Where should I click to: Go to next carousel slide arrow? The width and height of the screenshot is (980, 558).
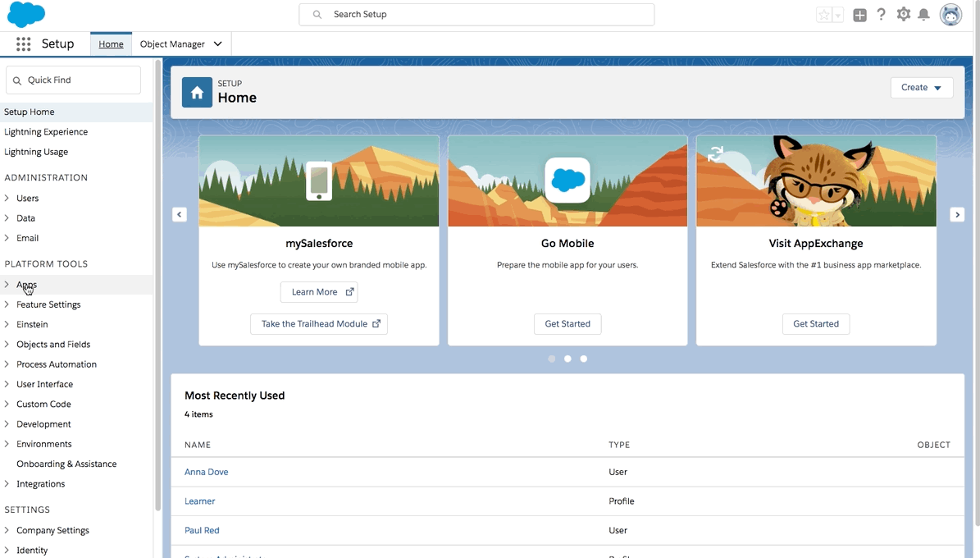[x=956, y=214]
